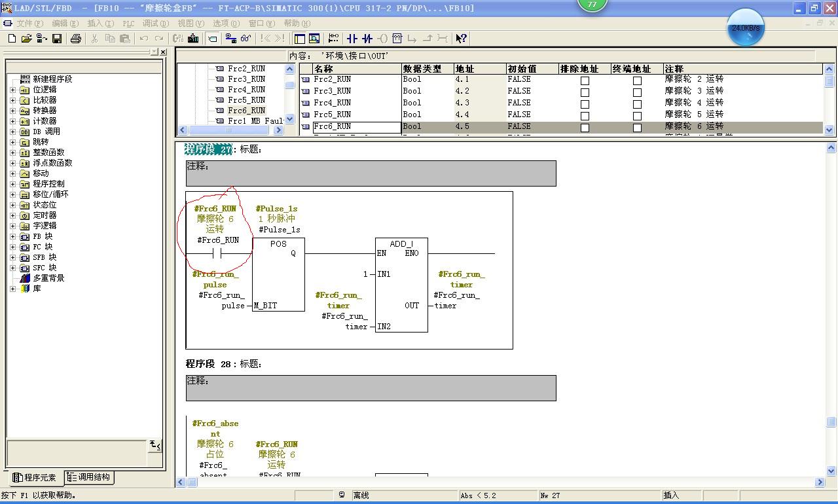Check 排除地址 box for Frc4_RUN row
The height and width of the screenshot is (504, 838).
[x=585, y=105]
